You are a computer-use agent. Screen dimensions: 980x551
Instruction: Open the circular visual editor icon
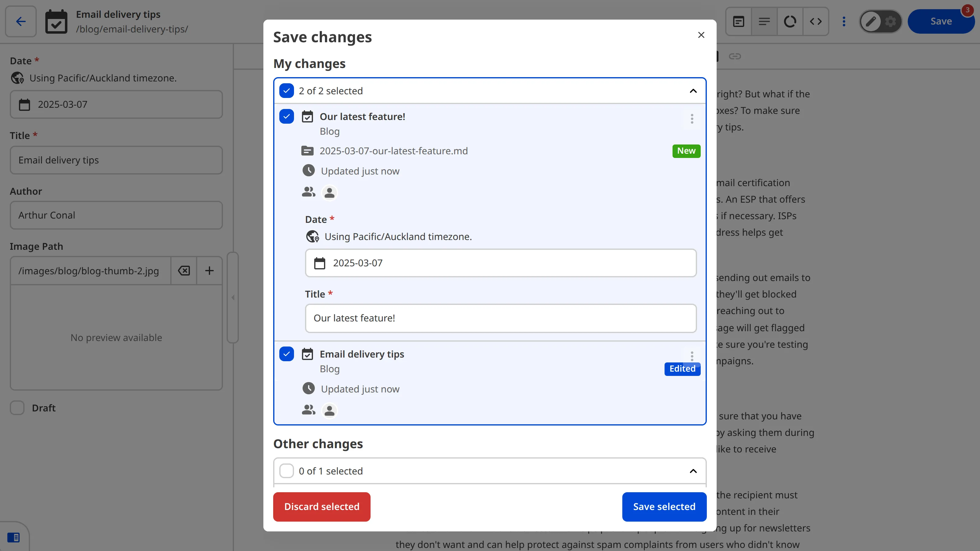[790, 21]
